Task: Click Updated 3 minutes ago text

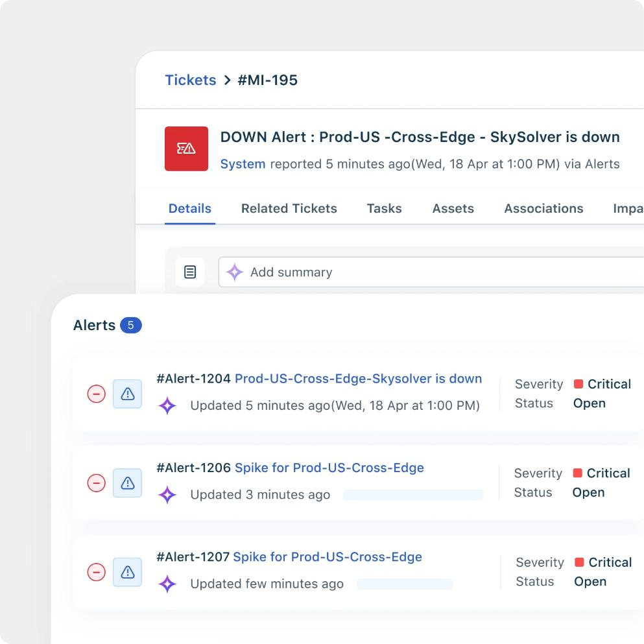Action: 260,495
